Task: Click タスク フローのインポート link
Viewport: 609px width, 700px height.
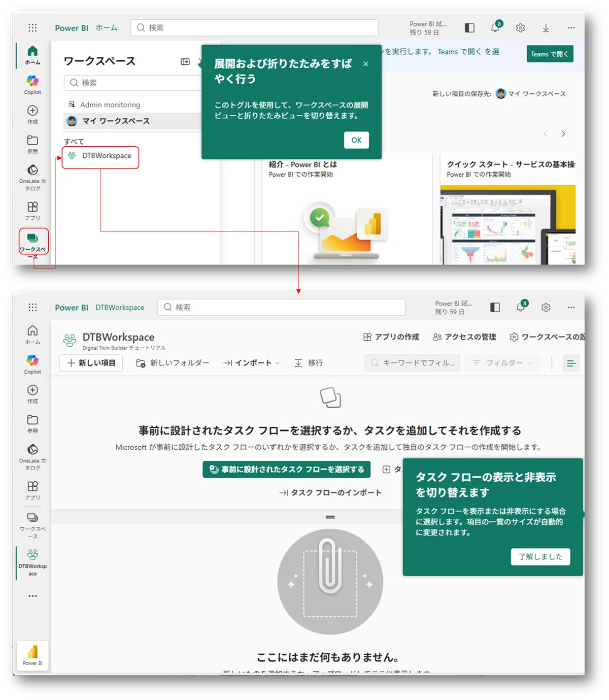Action: (x=330, y=492)
